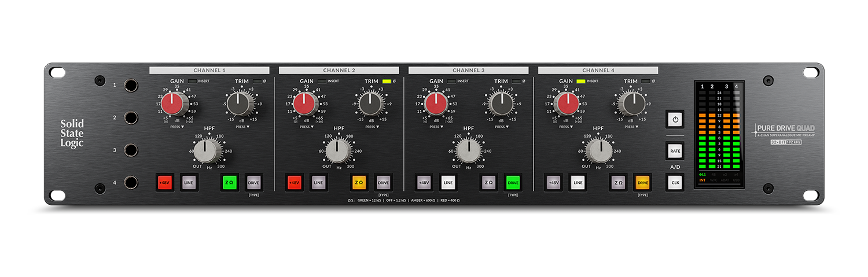Click Channel 2 TRIM knob

(x=369, y=104)
